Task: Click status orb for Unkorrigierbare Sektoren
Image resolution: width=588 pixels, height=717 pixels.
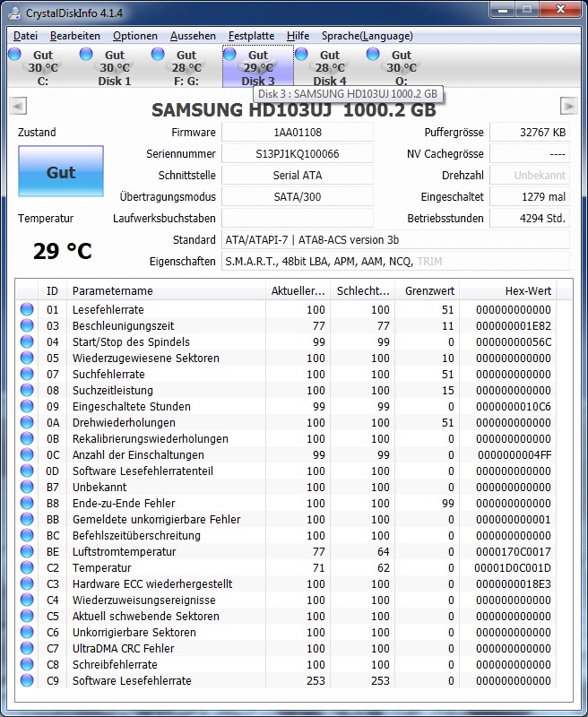Action: point(27,632)
